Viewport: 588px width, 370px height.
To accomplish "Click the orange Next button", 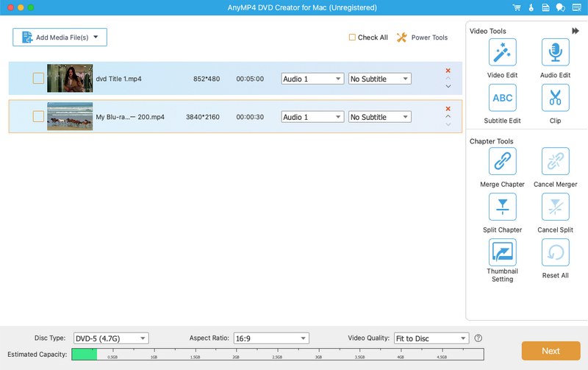I will pyautogui.click(x=551, y=351).
